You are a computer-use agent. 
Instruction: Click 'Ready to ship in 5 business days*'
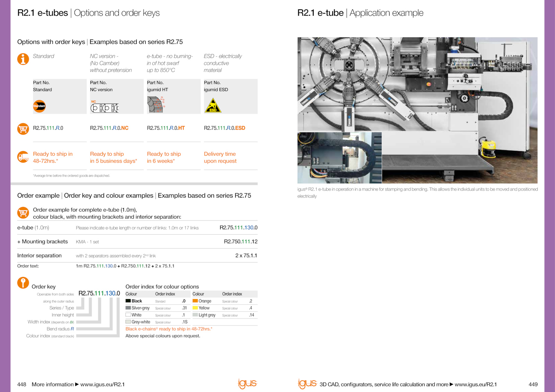point(113,157)
